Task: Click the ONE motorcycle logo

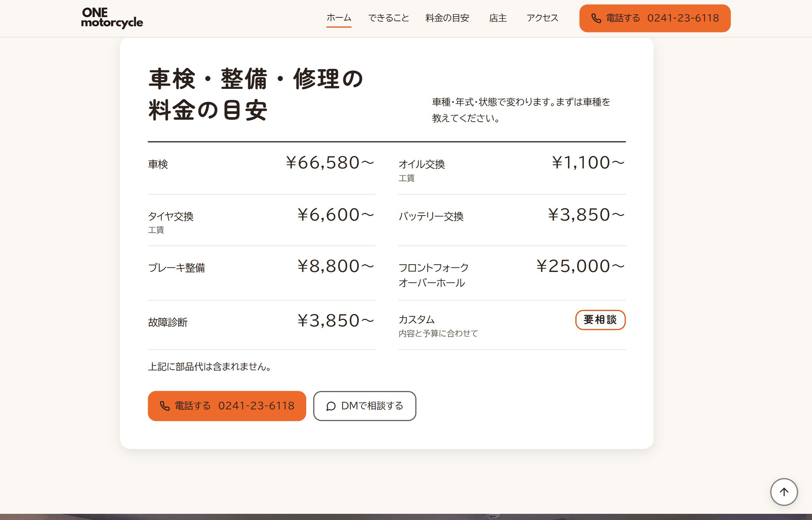Action: click(112, 18)
